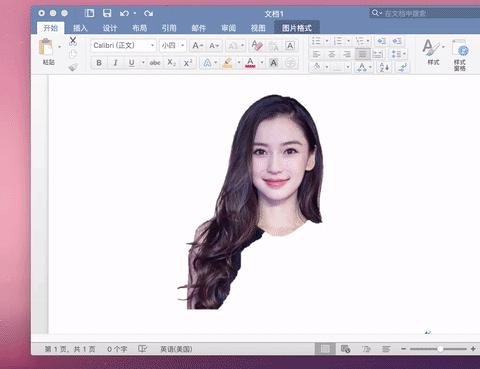Open the underline style dropdown arrow
The image size is (480, 369).
point(143,63)
